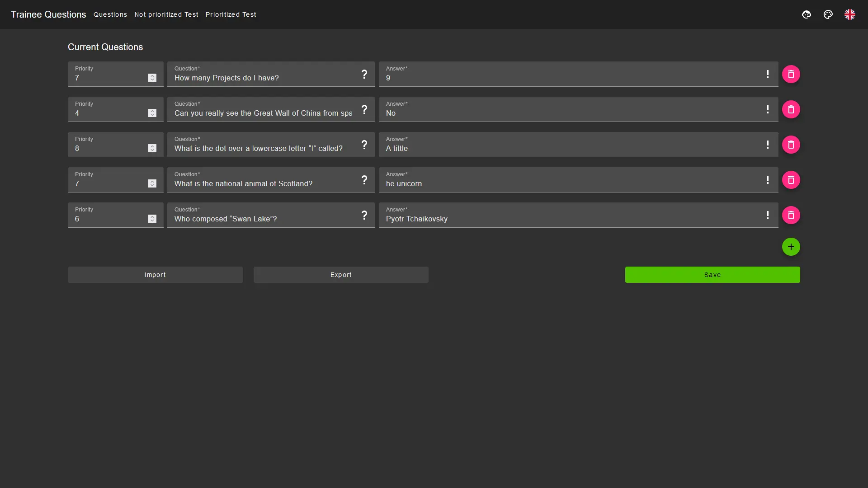Click question mark icon for Swan Lake question
Screen dimensions: 868x488
[364, 215]
